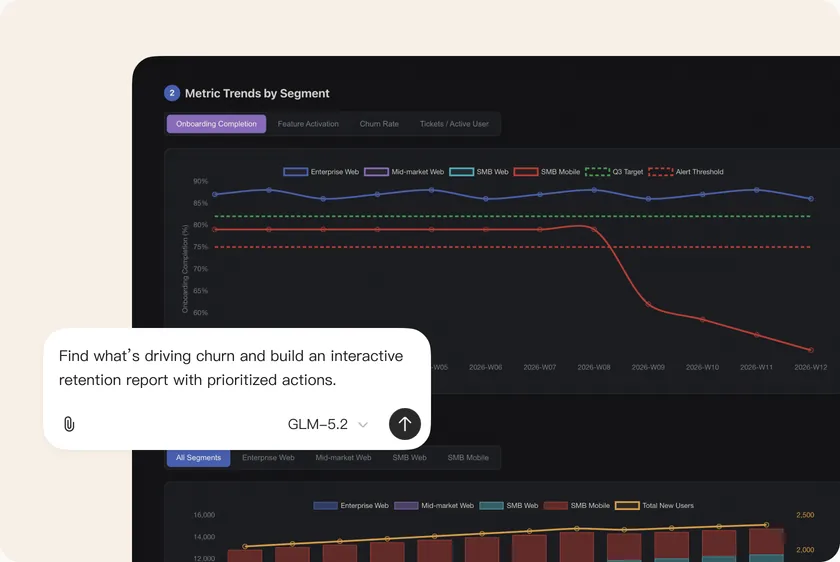
Task: Click the 75% y-axis label
Action: [200, 247]
